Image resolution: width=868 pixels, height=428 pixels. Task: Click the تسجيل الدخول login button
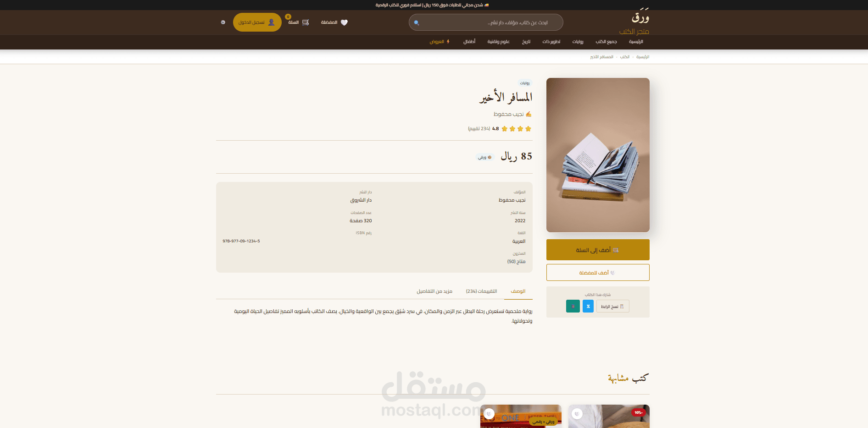tap(257, 22)
